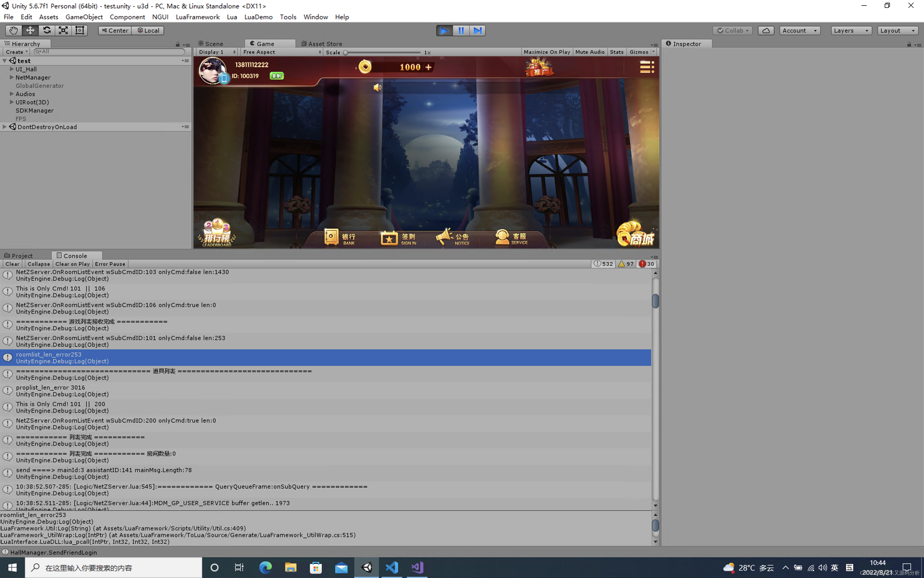Open the Hierarchy Create dropdown

(x=16, y=52)
